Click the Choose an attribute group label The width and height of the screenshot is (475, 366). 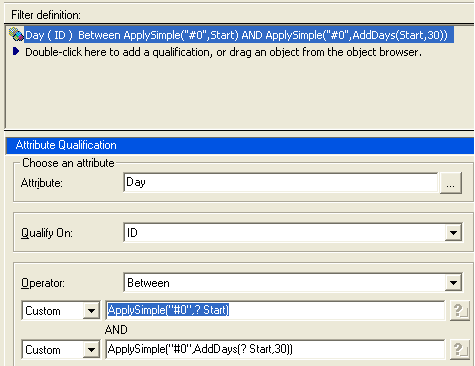(x=68, y=163)
